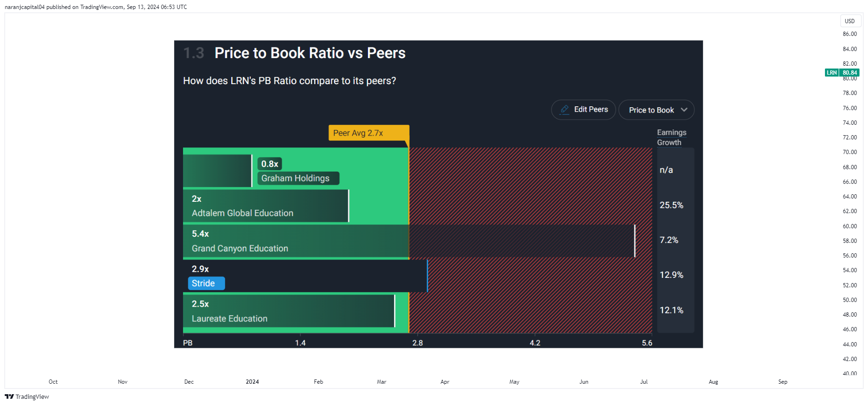Image resolution: width=868 pixels, height=405 pixels.
Task: Click the Price to Book chevron arrow
Action: coord(684,110)
